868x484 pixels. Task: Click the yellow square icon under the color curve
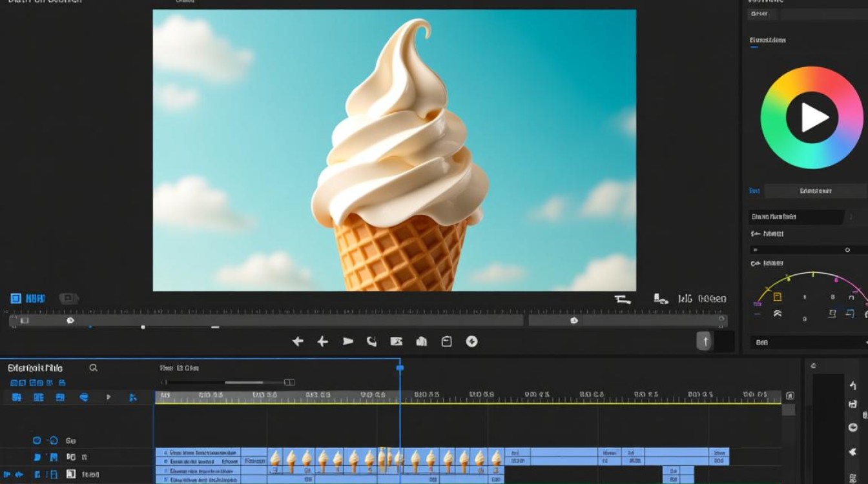[778, 297]
